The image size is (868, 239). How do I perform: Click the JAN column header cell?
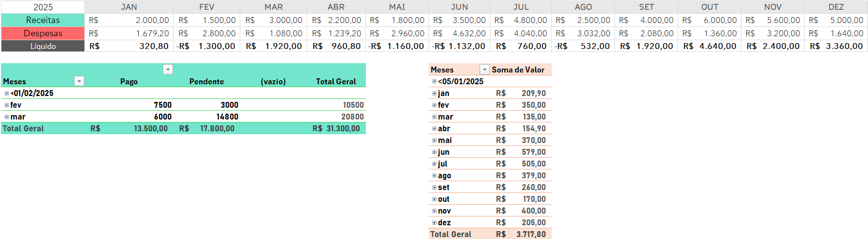[x=129, y=7]
